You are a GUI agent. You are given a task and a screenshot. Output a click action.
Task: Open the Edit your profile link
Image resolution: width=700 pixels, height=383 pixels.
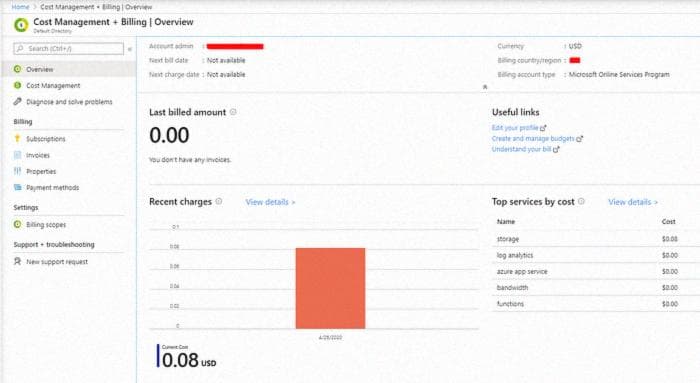tap(515, 128)
